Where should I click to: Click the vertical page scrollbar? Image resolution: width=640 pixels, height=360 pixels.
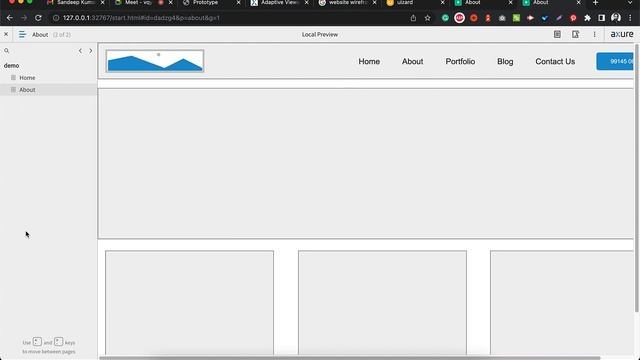pos(637,178)
